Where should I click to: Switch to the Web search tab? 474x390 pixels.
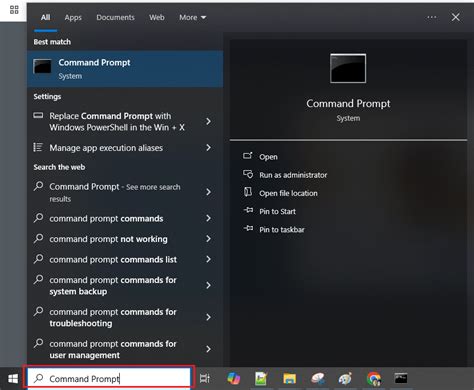[157, 17]
